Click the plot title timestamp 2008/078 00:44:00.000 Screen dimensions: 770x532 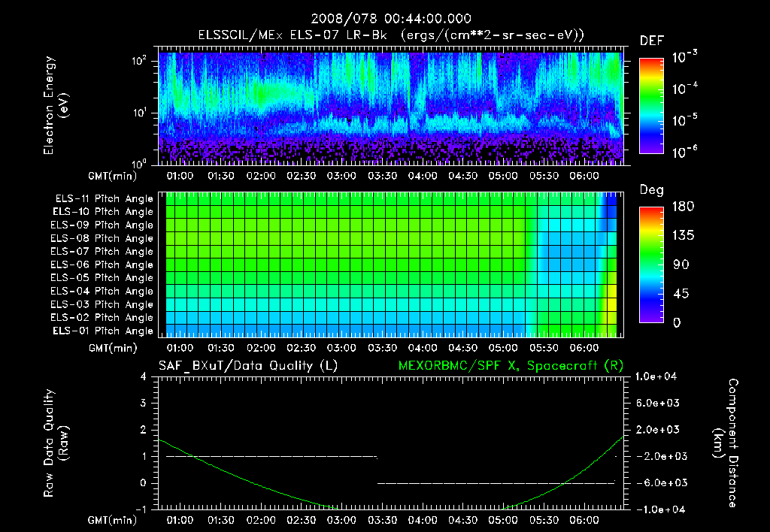391,19
